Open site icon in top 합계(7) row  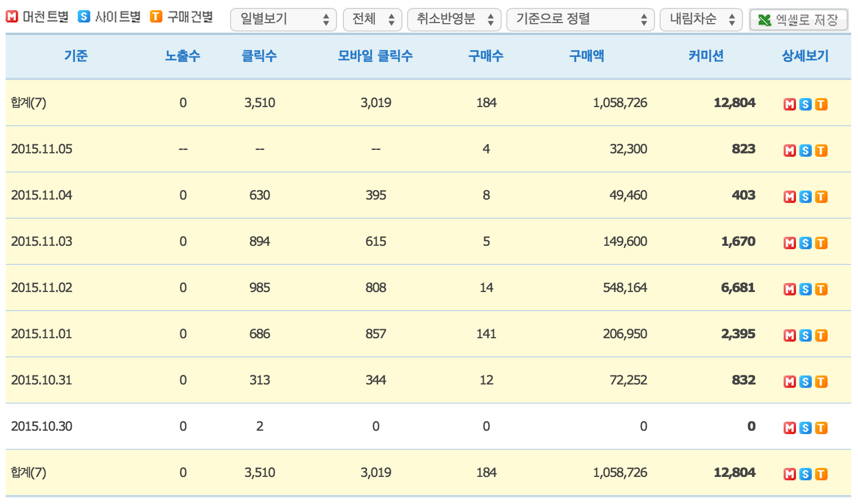(806, 104)
